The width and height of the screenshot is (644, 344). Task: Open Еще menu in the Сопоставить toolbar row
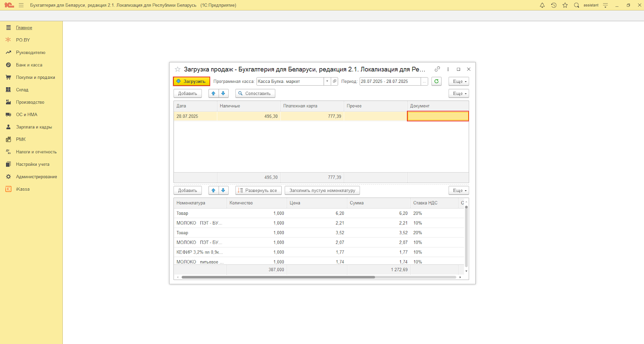click(459, 93)
